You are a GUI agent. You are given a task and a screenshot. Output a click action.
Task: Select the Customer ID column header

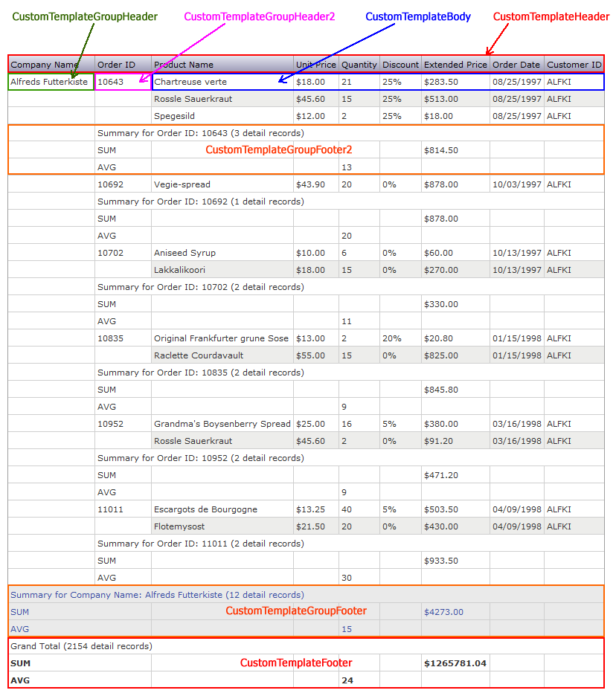point(574,65)
